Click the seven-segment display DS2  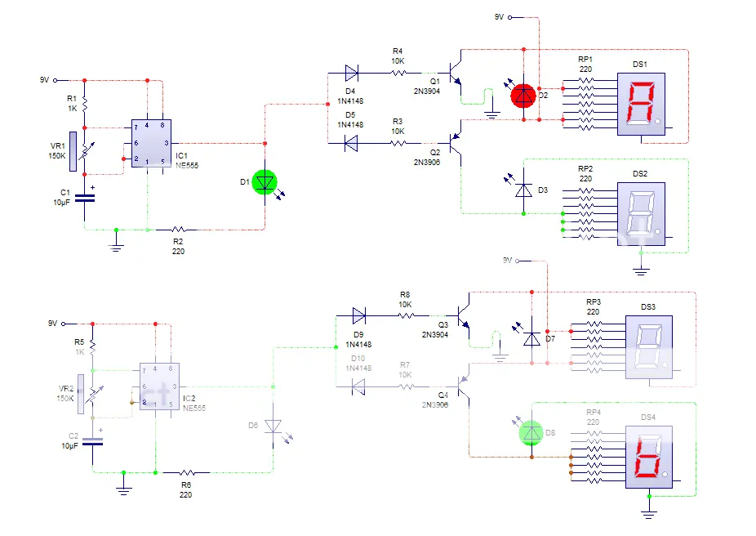coord(641,214)
